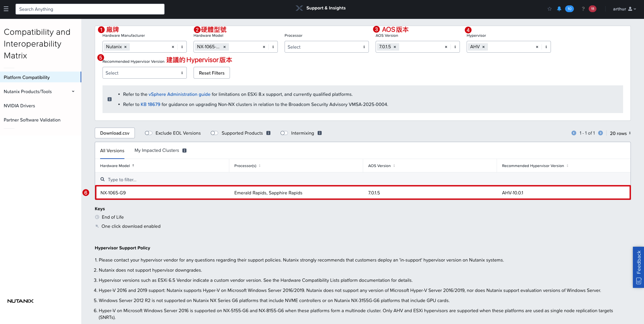
Task: Remove the Nutanix manufacturer tag
Action: pos(125,47)
